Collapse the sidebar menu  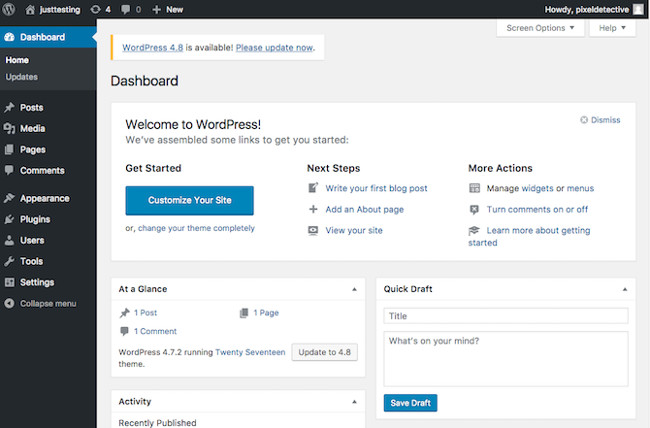47,303
